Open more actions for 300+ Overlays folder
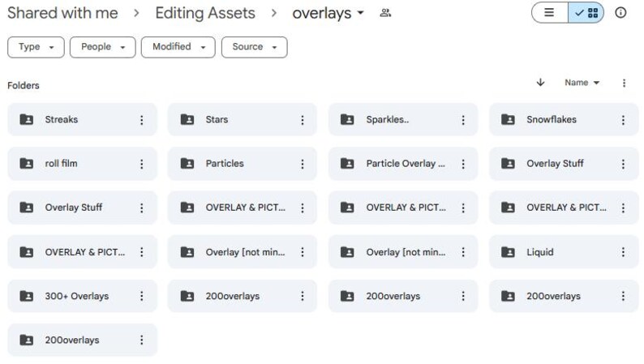Screen dimensions: 644x364 coord(142,296)
